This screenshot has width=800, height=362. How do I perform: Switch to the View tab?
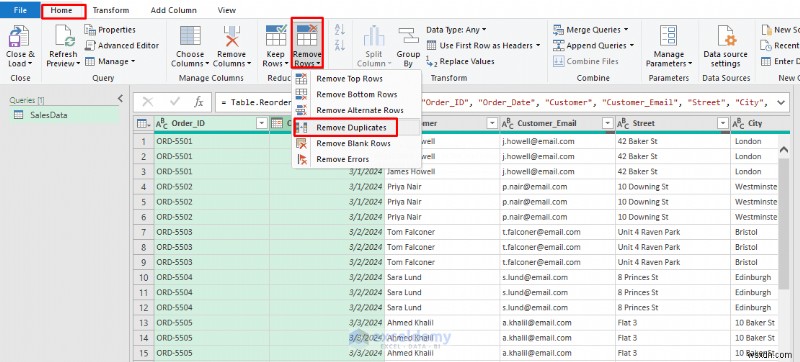[227, 10]
